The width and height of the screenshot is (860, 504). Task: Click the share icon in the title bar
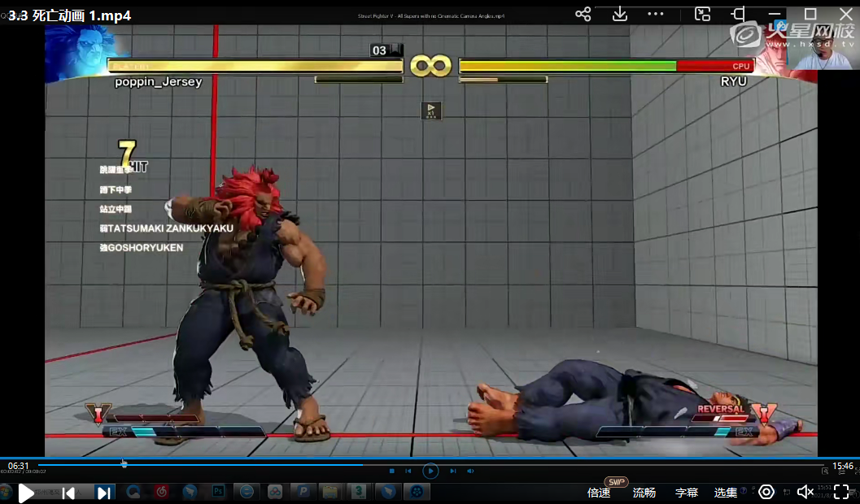583,14
